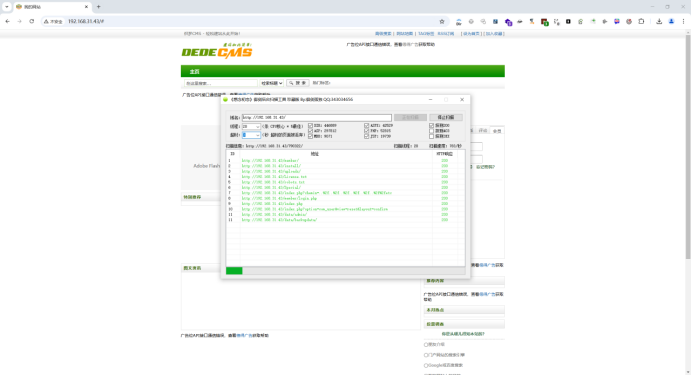Toggle the DIR dictionary checkbox
Screen dimensions: 692x376
310,126
